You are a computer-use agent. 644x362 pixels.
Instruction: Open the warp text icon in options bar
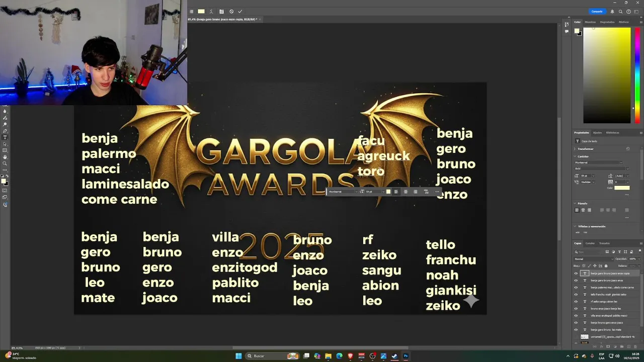(211, 12)
